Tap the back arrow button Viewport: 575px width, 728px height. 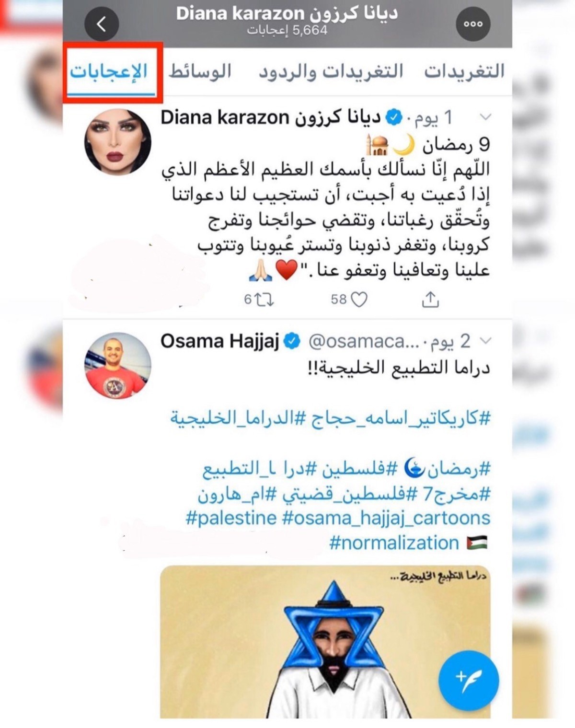pos(102,24)
